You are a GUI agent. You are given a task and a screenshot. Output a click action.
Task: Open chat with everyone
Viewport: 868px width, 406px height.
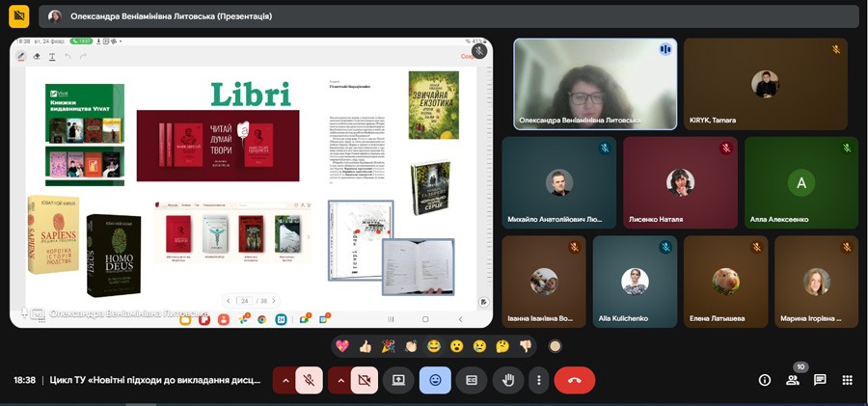point(820,380)
